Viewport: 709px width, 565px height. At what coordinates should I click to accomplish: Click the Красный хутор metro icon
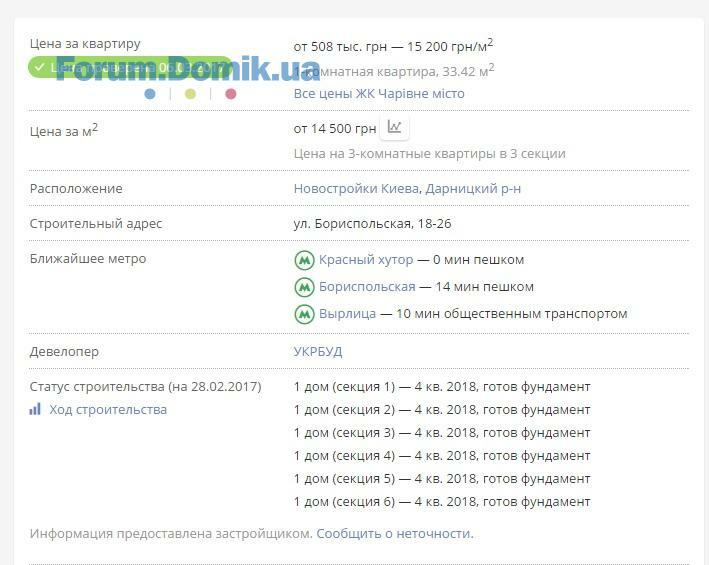[x=304, y=260]
